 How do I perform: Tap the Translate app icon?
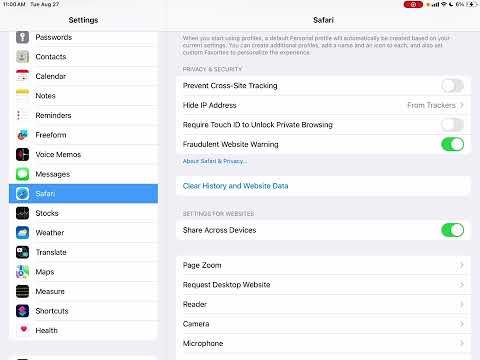click(x=22, y=252)
